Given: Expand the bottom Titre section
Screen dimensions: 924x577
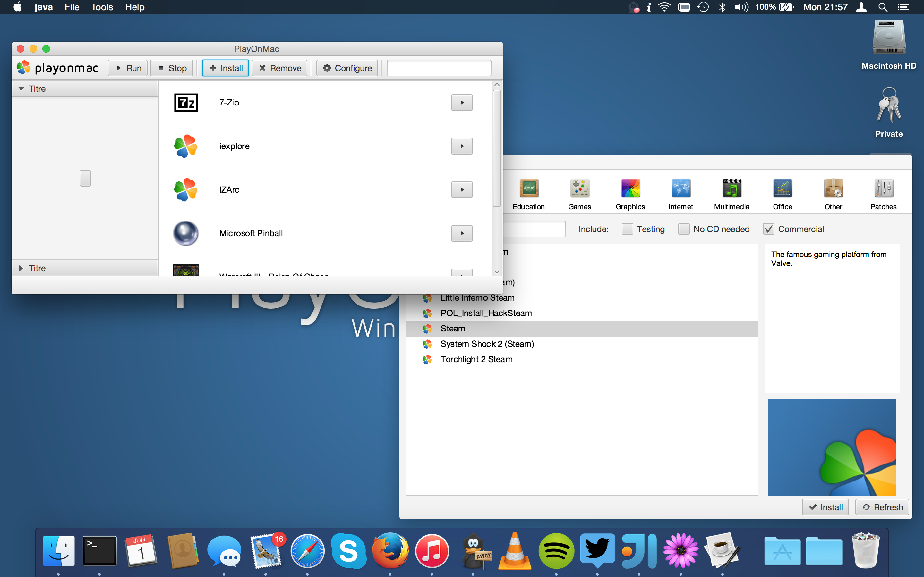Looking at the screenshot, I should pyautogui.click(x=21, y=268).
